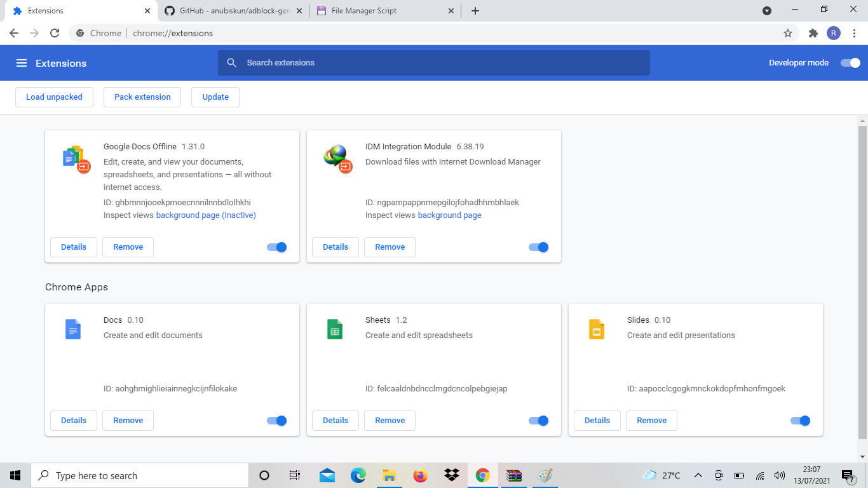Click Pack extension button

142,97
